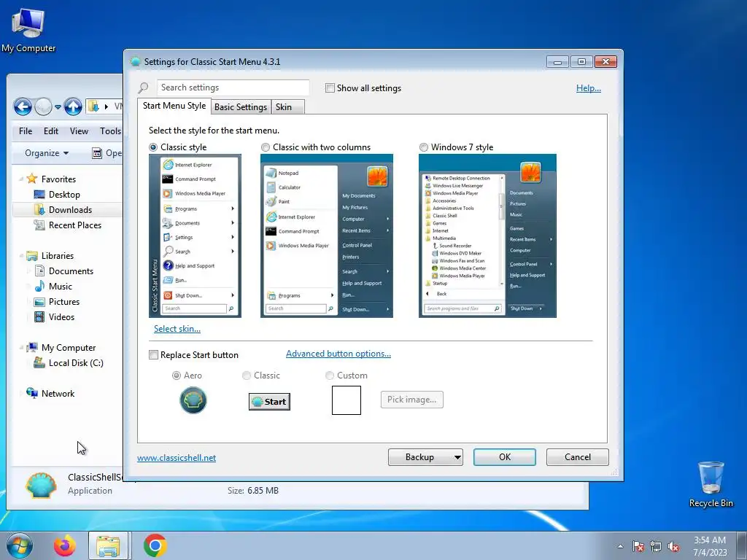Viewport: 747px width, 560px height.
Task: Collapse the Favorites tree node
Action: (x=21, y=179)
